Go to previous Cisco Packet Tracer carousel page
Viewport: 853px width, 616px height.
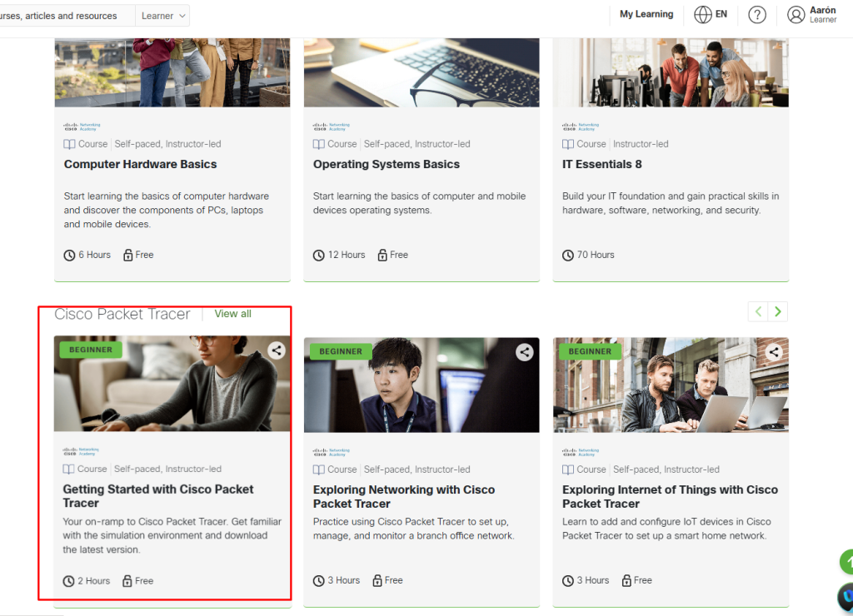click(758, 311)
